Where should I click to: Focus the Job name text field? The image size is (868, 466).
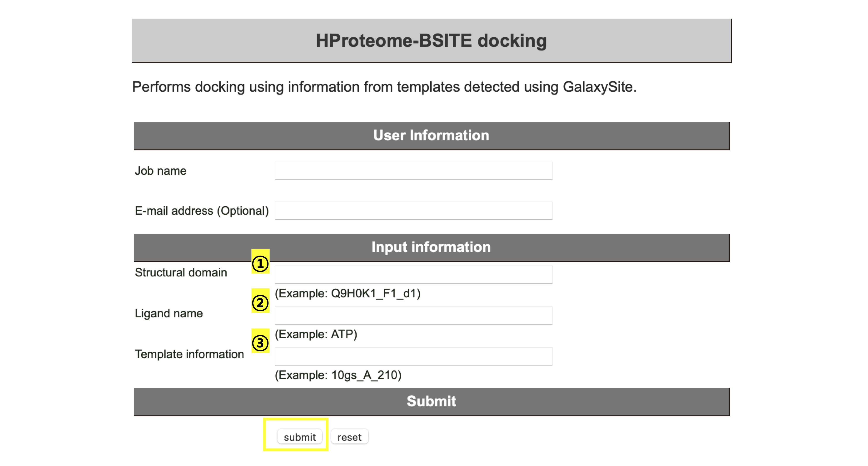(x=413, y=171)
